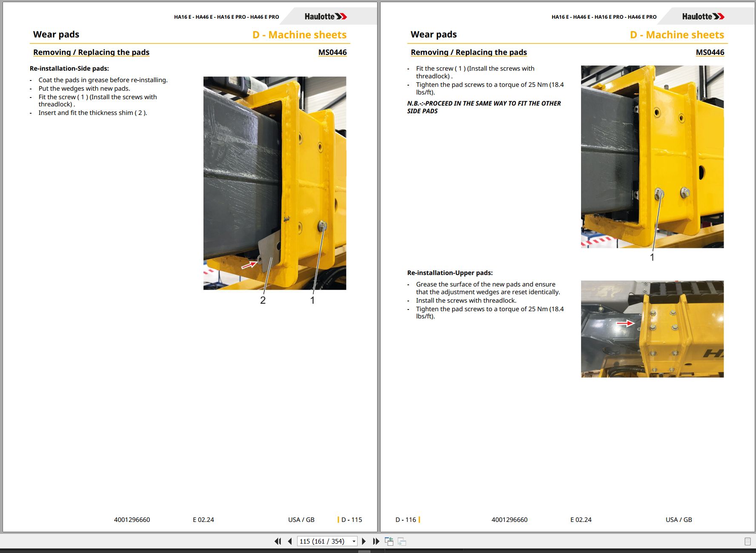This screenshot has height=553, width=756.
Task: Click 'USA / GB' in left page footer
Action: tap(301, 520)
